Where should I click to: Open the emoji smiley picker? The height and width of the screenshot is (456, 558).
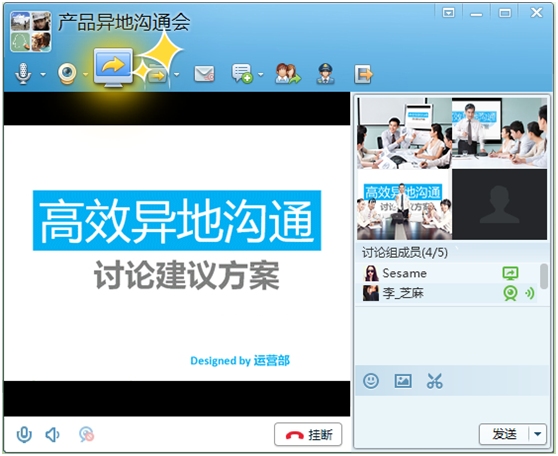tap(371, 381)
